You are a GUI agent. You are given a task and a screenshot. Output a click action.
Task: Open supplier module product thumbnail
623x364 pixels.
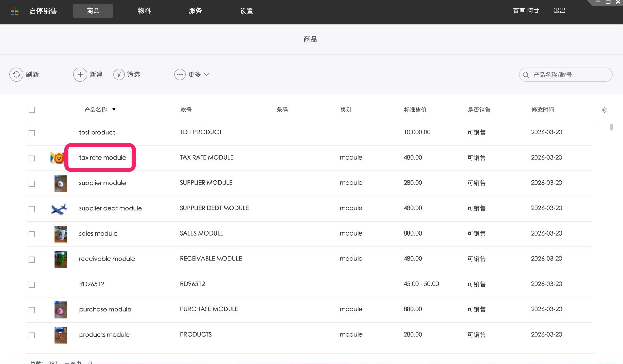click(61, 184)
